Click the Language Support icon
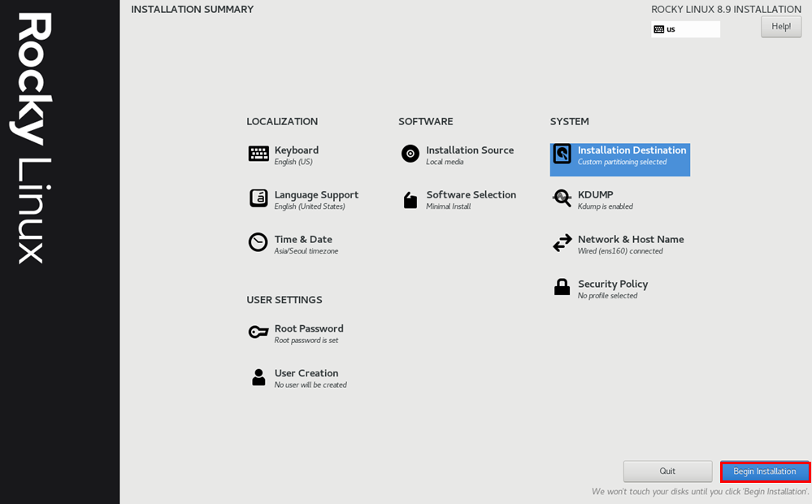812x504 pixels. point(258,198)
